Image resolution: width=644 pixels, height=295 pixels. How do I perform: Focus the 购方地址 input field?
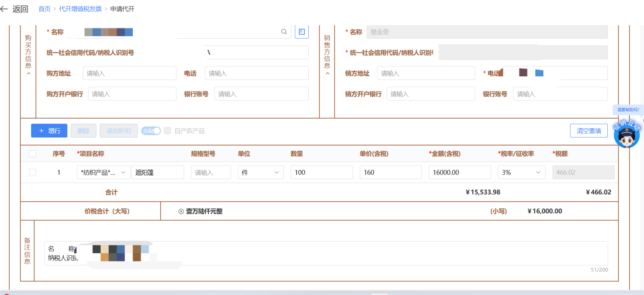130,73
